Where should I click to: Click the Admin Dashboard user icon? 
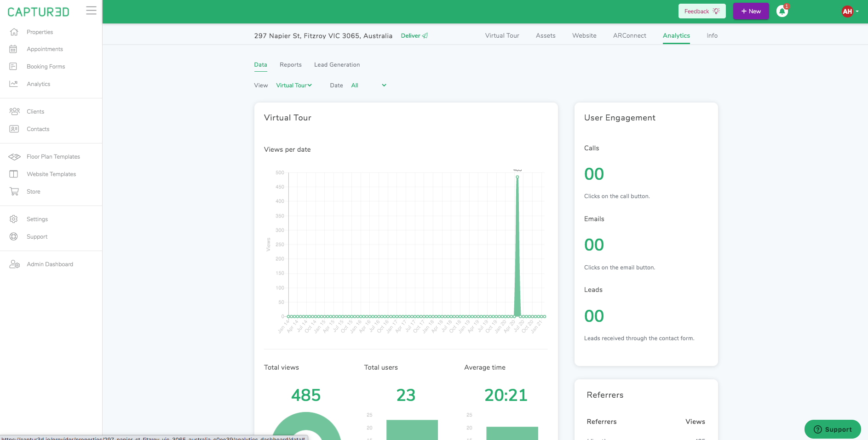pyautogui.click(x=14, y=264)
